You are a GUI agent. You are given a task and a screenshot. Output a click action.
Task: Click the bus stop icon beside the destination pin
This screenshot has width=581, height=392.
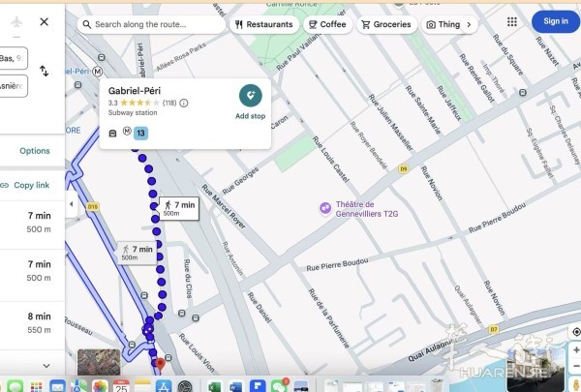pyautogui.click(x=168, y=358)
